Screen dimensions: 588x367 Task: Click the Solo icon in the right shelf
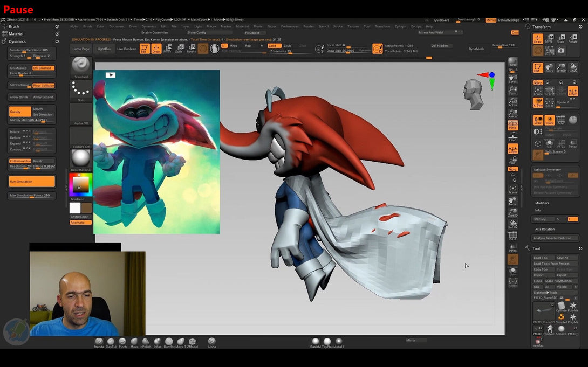512,271
